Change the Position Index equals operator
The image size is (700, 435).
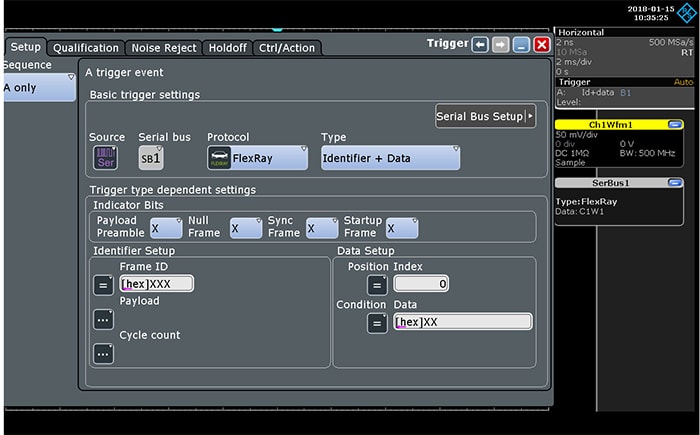(x=377, y=285)
